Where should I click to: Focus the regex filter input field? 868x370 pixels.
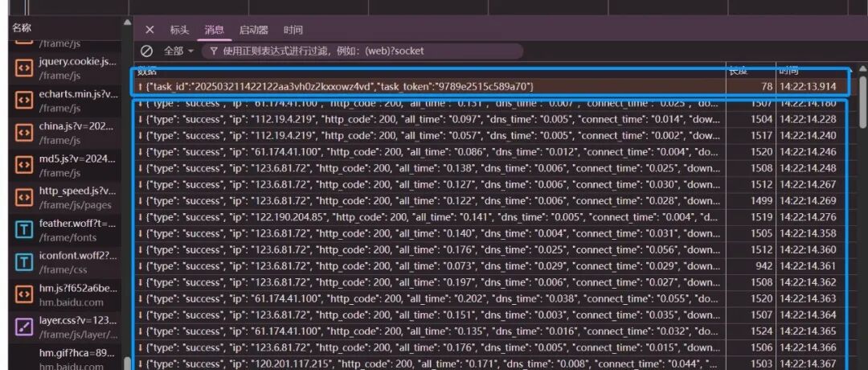(362, 51)
